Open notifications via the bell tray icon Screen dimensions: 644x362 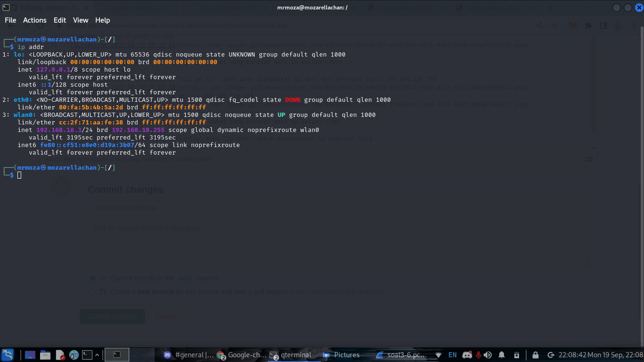pyautogui.click(x=501, y=355)
